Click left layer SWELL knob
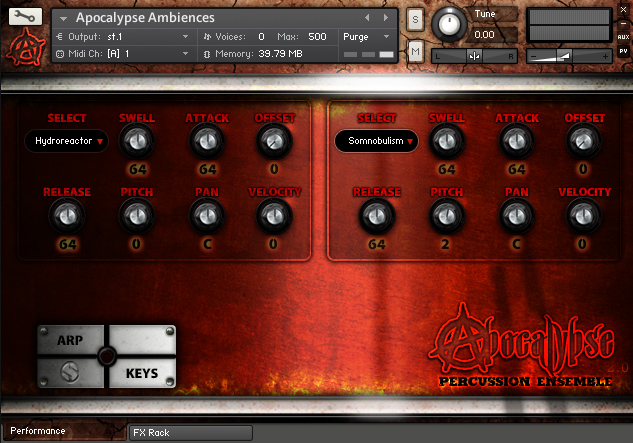Image resolution: width=633 pixels, height=443 pixels. point(137,141)
